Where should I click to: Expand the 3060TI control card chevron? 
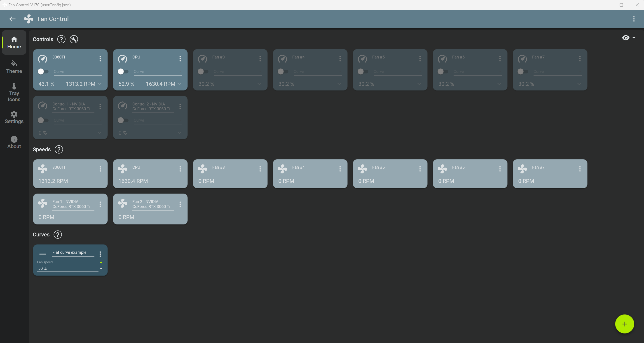click(99, 84)
